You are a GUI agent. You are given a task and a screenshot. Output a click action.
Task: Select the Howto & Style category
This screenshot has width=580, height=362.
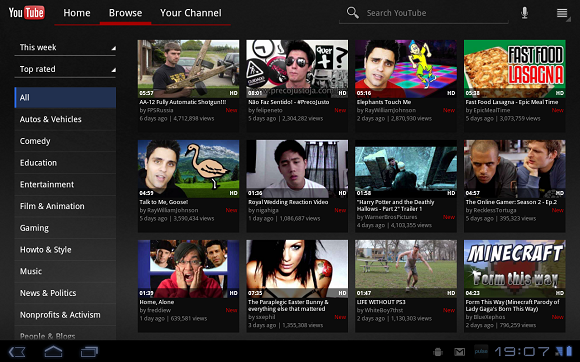(x=65, y=250)
